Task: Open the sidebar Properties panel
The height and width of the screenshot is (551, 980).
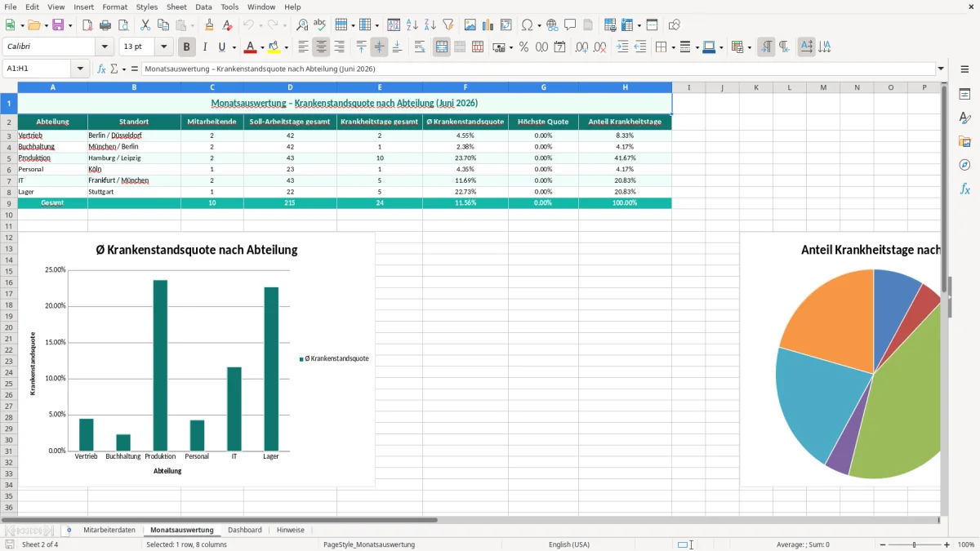Action: [964, 95]
